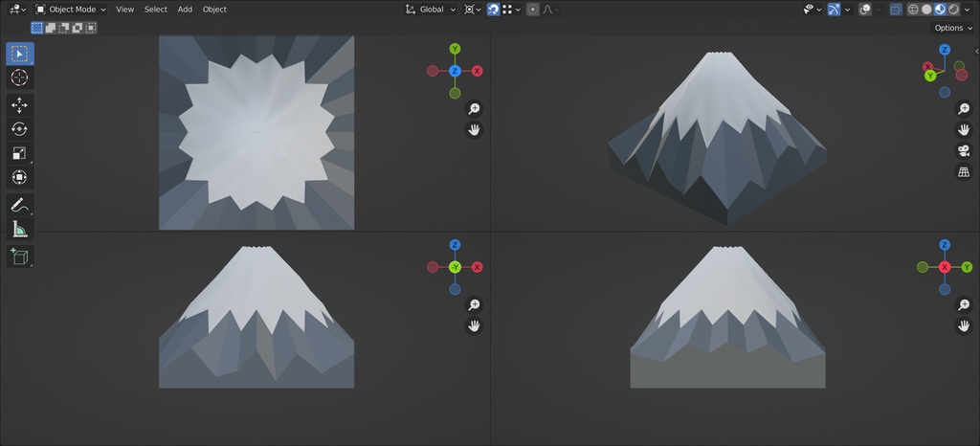
Task: Click zoom magnifier in the top-view viewport
Action: [475, 109]
